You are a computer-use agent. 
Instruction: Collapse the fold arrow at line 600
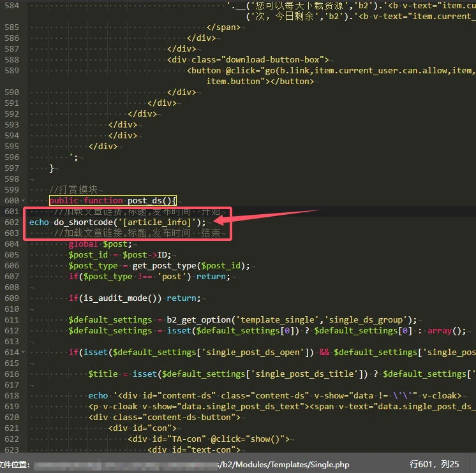pyautogui.click(x=24, y=201)
